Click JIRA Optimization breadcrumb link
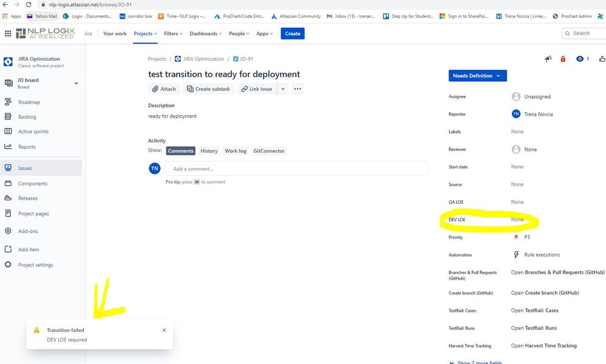Image resolution: width=606 pixels, height=364 pixels. click(204, 59)
